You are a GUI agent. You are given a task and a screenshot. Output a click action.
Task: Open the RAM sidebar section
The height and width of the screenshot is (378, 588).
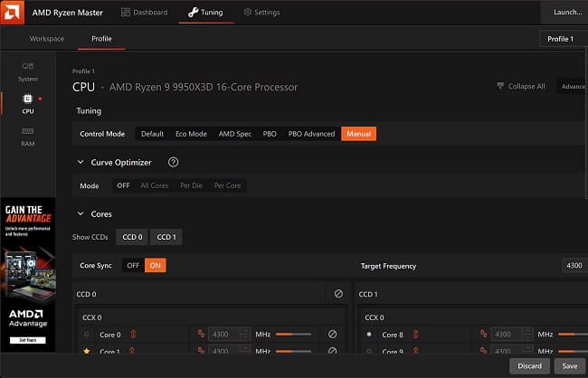click(x=28, y=137)
